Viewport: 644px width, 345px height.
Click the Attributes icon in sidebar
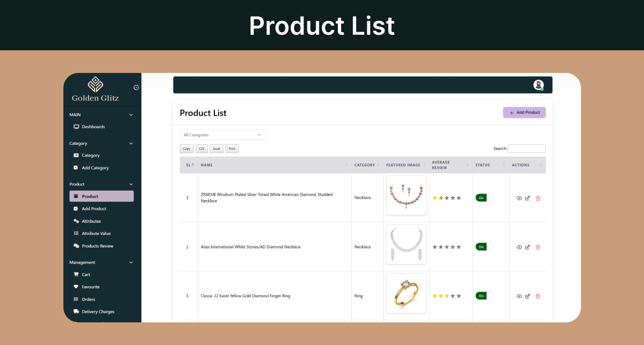(76, 221)
